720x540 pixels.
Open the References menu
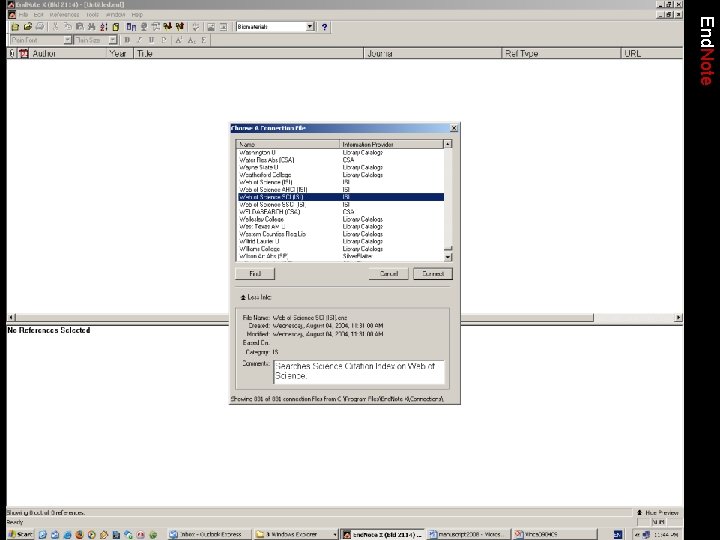(x=63, y=15)
